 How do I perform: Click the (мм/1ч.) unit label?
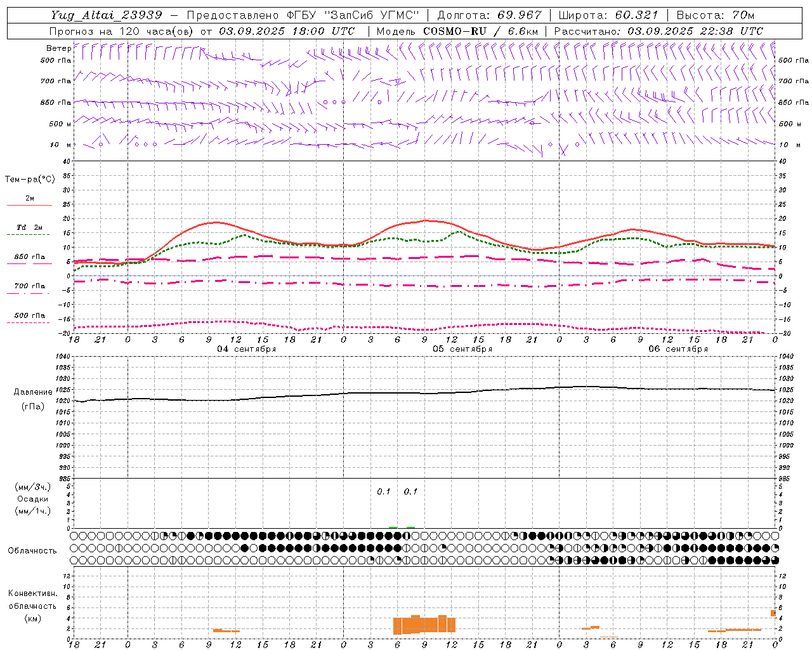coord(32,511)
